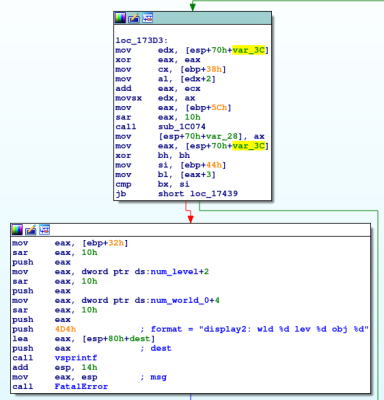
Task: Click the title bar of FatalError node
Action: point(190,230)
